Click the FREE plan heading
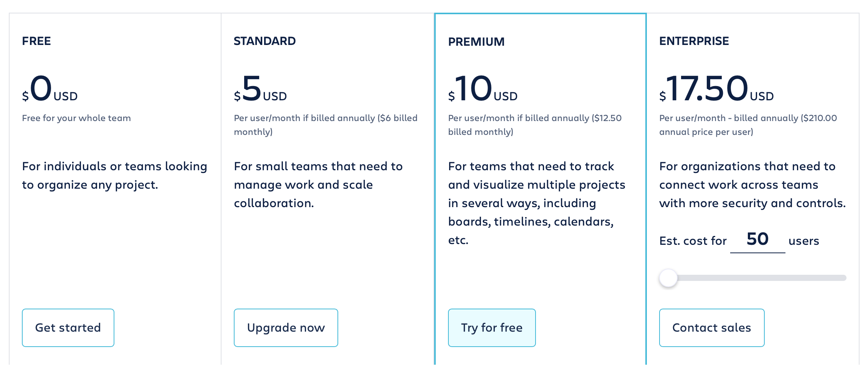868x367 pixels. click(x=36, y=41)
